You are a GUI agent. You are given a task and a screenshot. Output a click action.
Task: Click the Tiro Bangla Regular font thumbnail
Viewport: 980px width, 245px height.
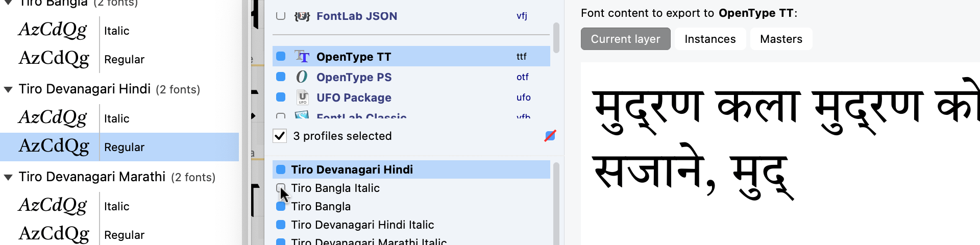(54, 59)
